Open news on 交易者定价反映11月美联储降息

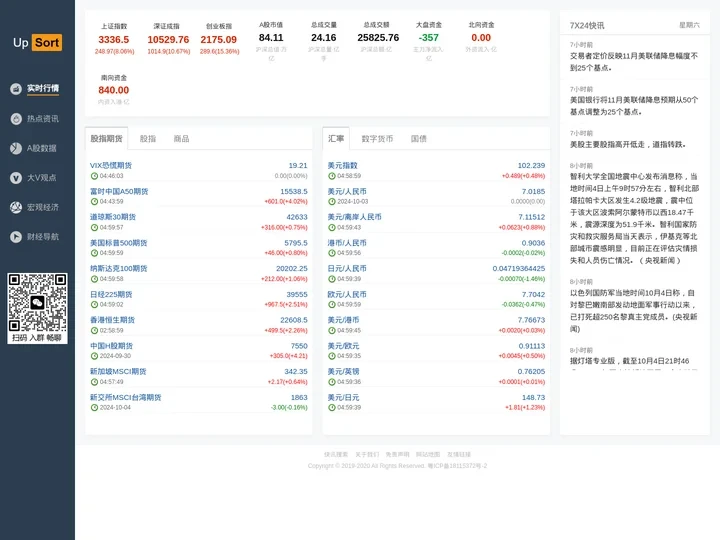(634, 62)
